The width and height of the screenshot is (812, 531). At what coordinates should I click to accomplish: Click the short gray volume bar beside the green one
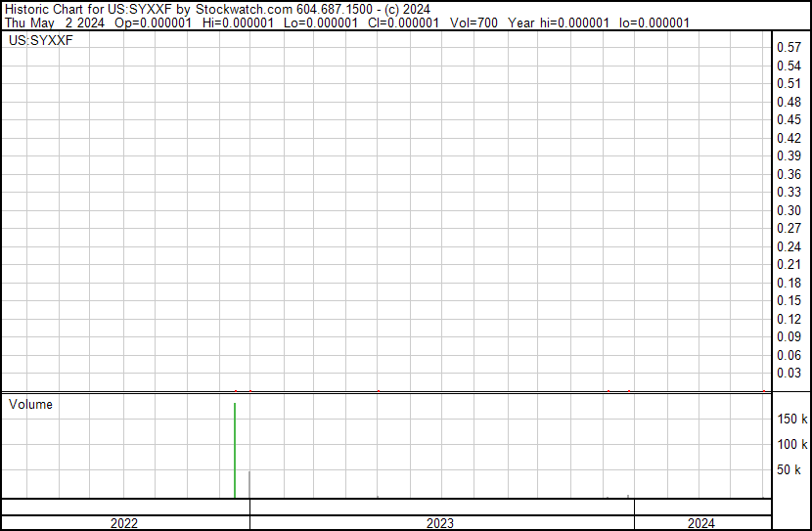pyautogui.click(x=249, y=484)
